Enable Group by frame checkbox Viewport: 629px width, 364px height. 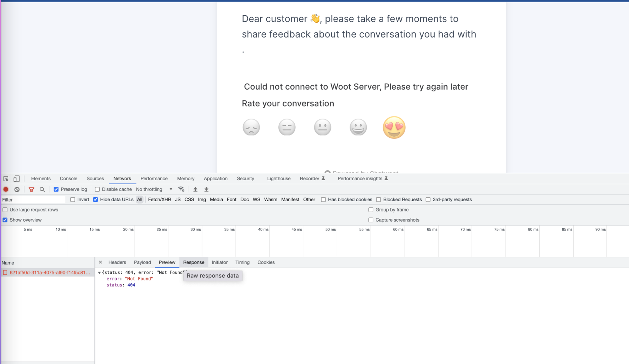[x=371, y=210]
